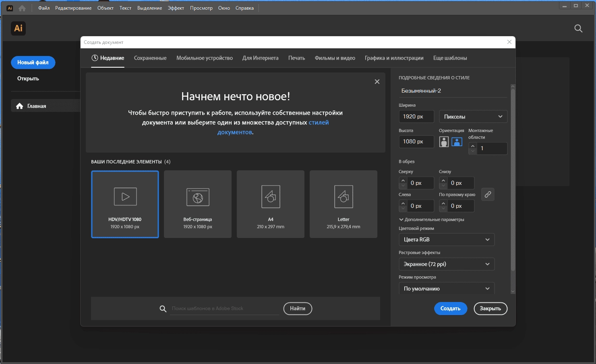The width and height of the screenshot is (596, 364).
Task: Decrease the Сверху bleed value
Action: tap(403, 186)
